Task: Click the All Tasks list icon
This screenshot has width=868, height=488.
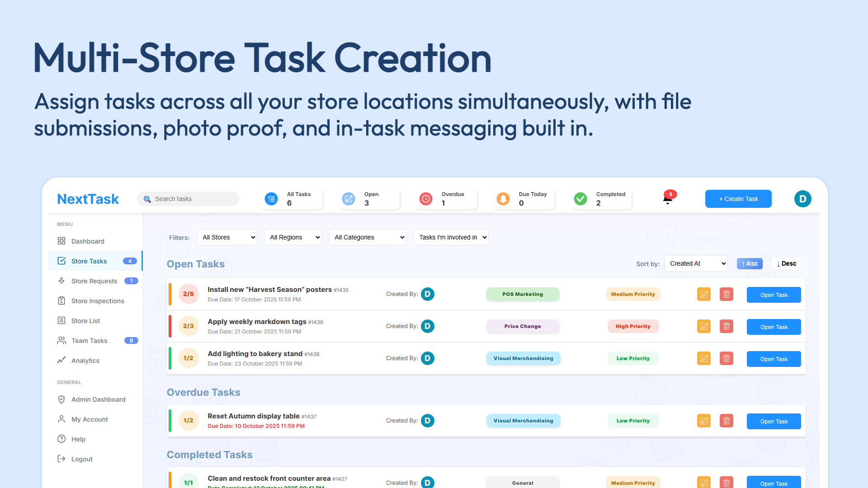Action: coord(271,199)
